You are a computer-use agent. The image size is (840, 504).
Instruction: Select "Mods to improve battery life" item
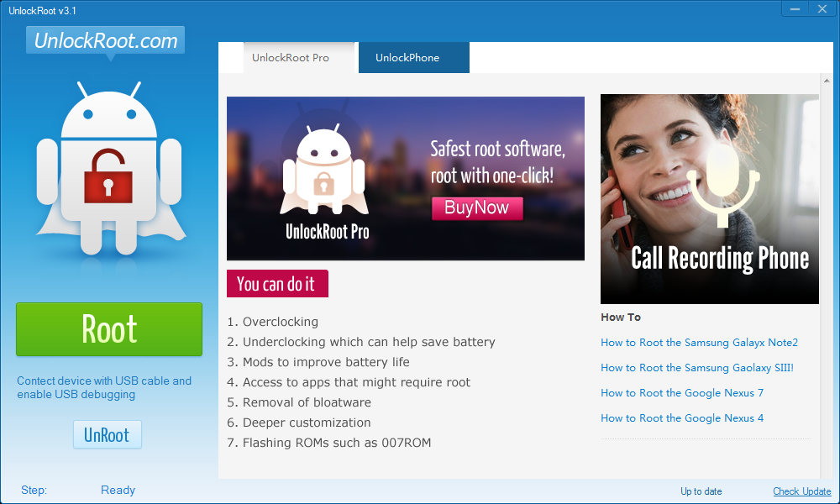pyautogui.click(x=318, y=362)
